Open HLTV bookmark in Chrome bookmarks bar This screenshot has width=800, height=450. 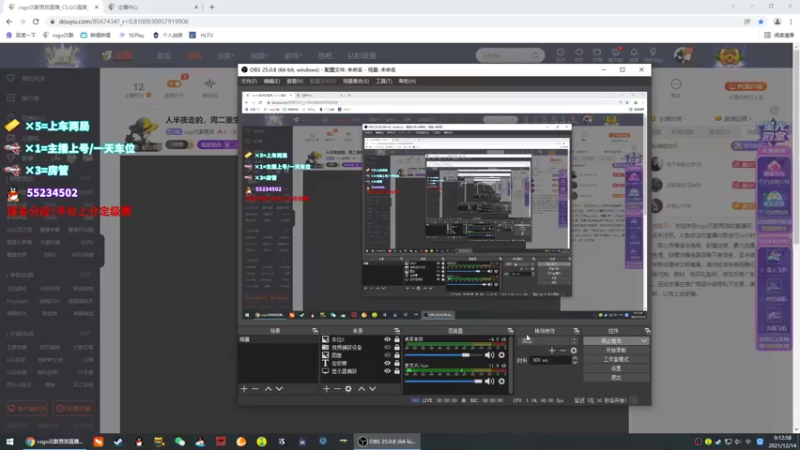pyautogui.click(x=202, y=35)
